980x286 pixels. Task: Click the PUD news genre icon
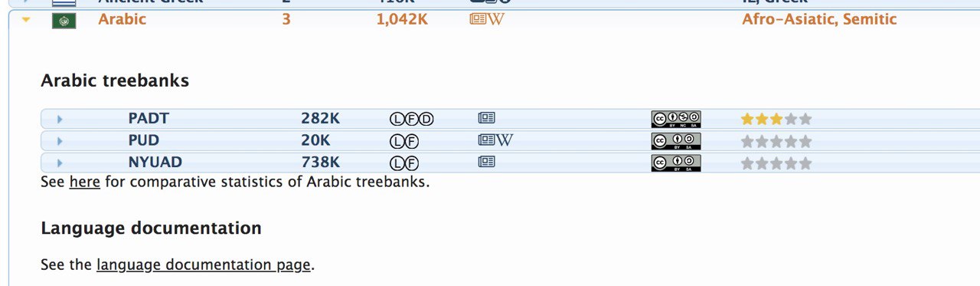pyautogui.click(x=486, y=140)
